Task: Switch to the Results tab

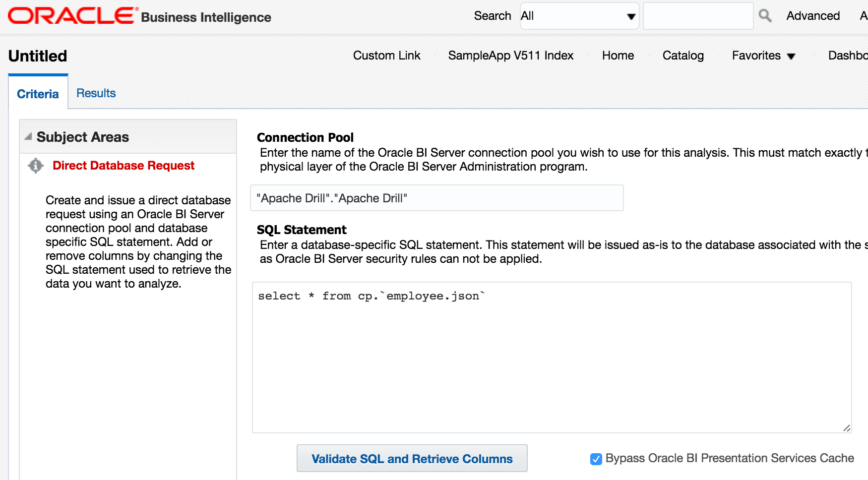Action: click(96, 93)
